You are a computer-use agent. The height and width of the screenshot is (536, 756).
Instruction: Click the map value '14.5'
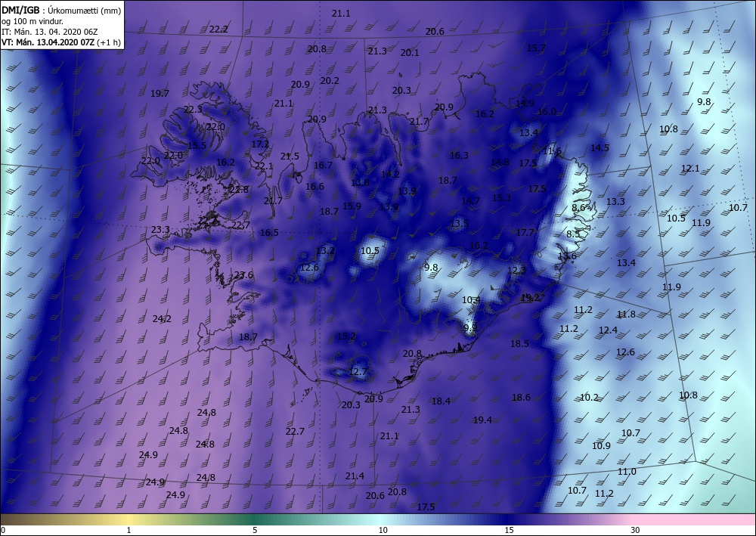pyautogui.click(x=600, y=148)
